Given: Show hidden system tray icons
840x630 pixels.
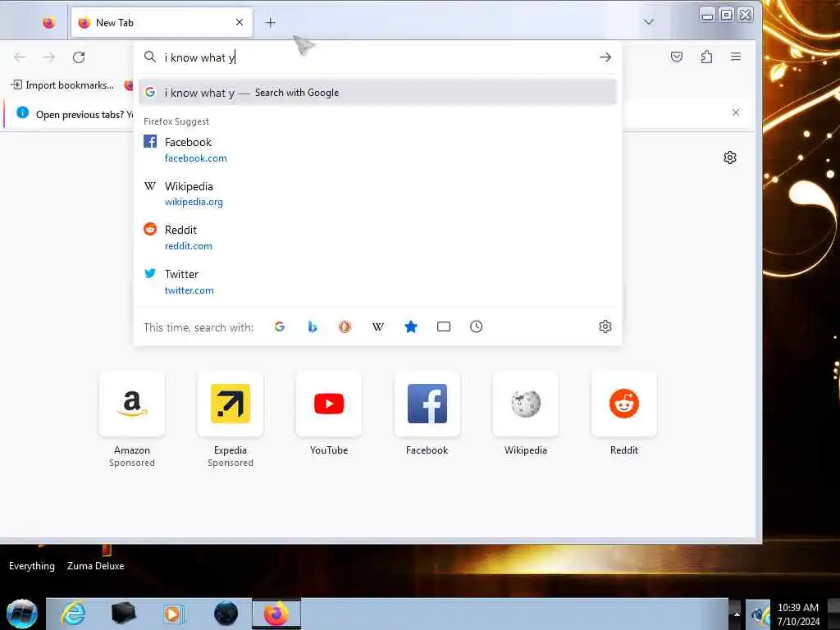Looking at the screenshot, I should click(x=736, y=614).
